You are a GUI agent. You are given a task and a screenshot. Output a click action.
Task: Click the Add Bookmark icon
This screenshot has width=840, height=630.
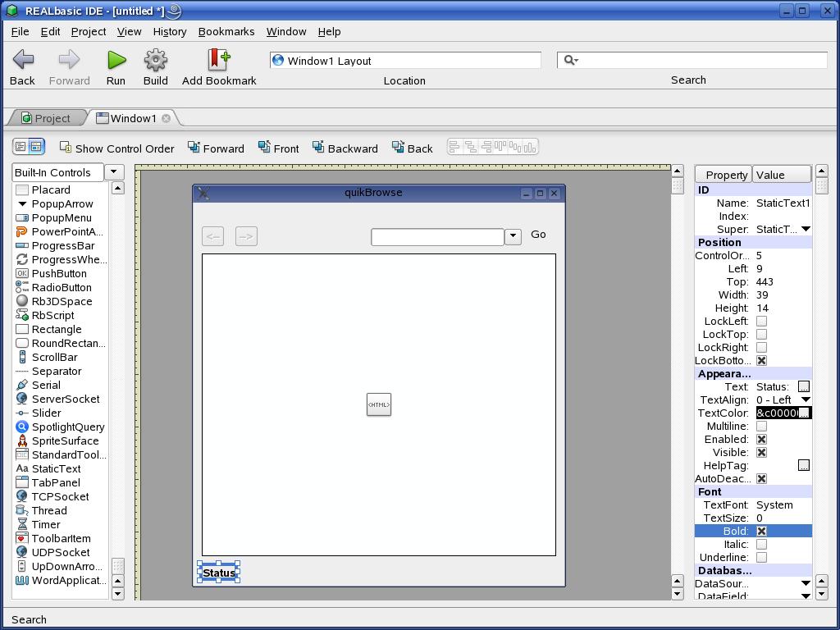pos(218,60)
